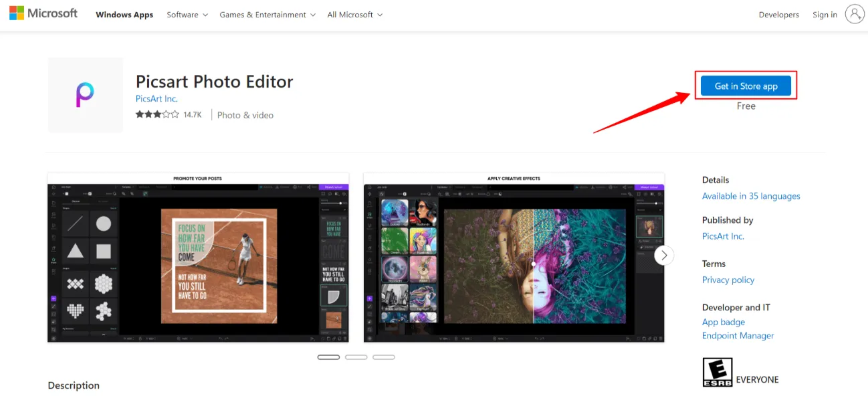Click the Details heading
This screenshot has width=868, height=400.
coord(716,180)
